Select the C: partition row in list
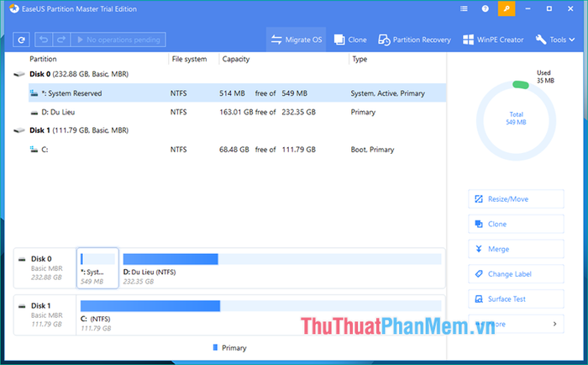 [x=237, y=150]
